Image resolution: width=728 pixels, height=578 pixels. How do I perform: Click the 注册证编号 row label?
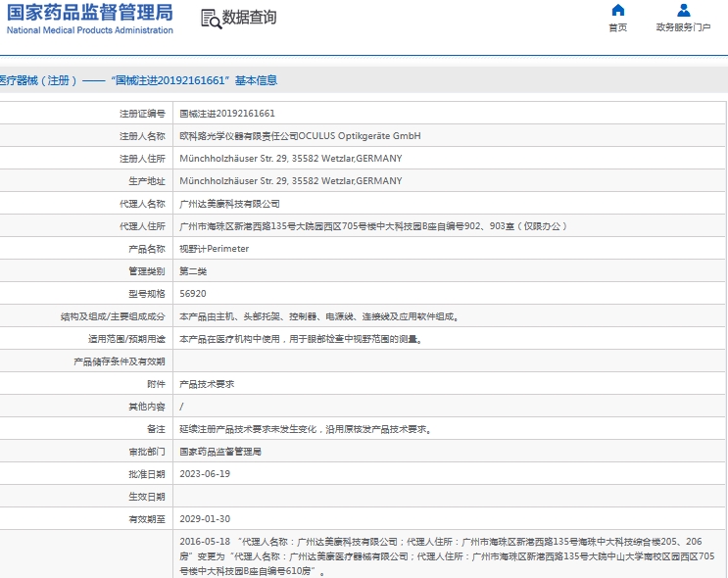[142, 114]
